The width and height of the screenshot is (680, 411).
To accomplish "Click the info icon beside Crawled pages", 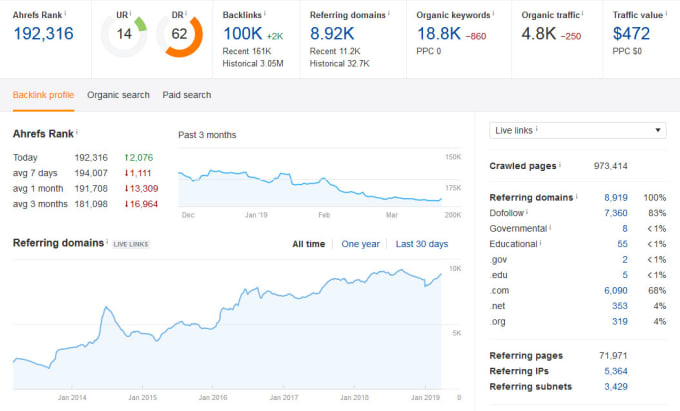I will pos(560,164).
